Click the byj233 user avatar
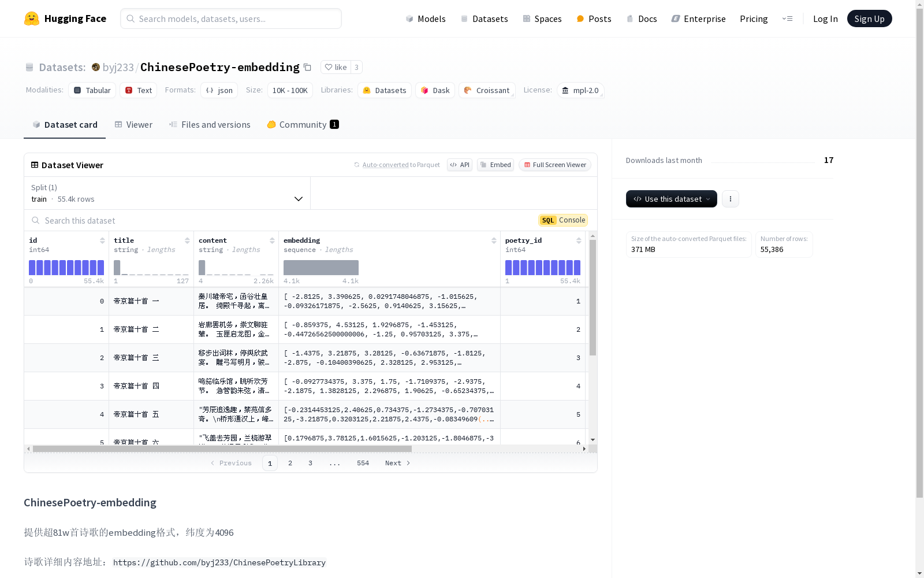The height and width of the screenshot is (578, 924). [96, 67]
